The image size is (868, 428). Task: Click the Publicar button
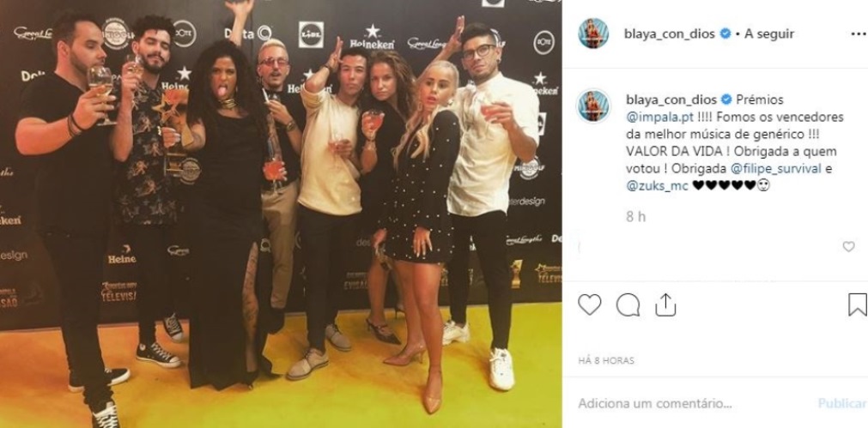click(842, 403)
